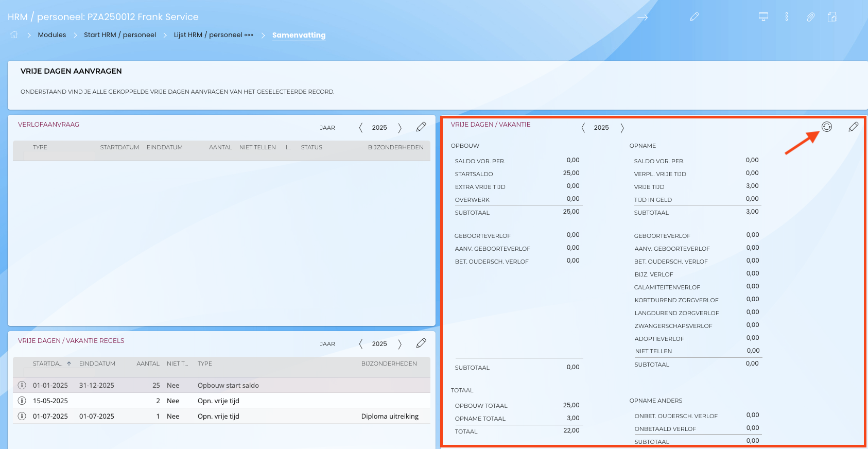Sort Verlofaanvraag by NIET TELLEN column
The width and height of the screenshot is (868, 449).
click(x=257, y=147)
